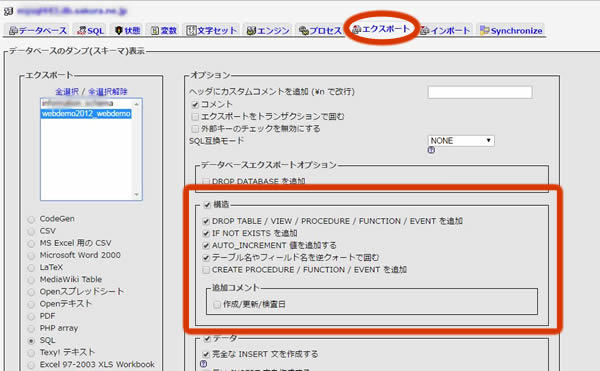Image resolution: width=600 pixels, height=371 pixels.
Task: Enable 外部キーのチェックを無効にする
Action: coord(195,129)
